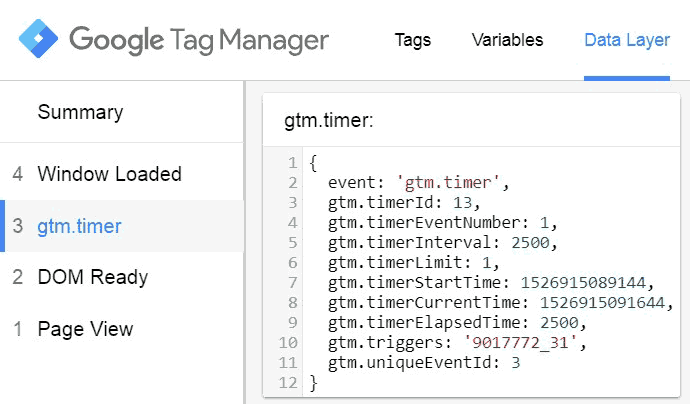The height and width of the screenshot is (404, 690).
Task: Click the Google Tag Manager logo icon
Action: pos(38,40)
